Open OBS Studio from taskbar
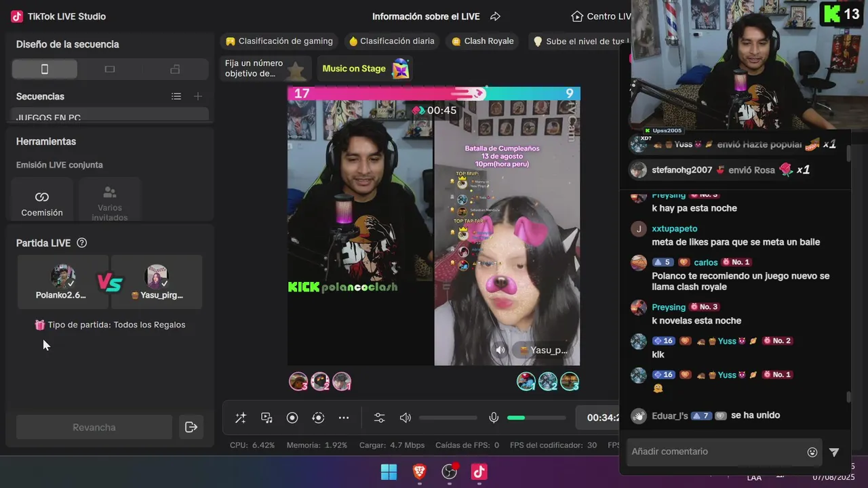 (449, 472)
